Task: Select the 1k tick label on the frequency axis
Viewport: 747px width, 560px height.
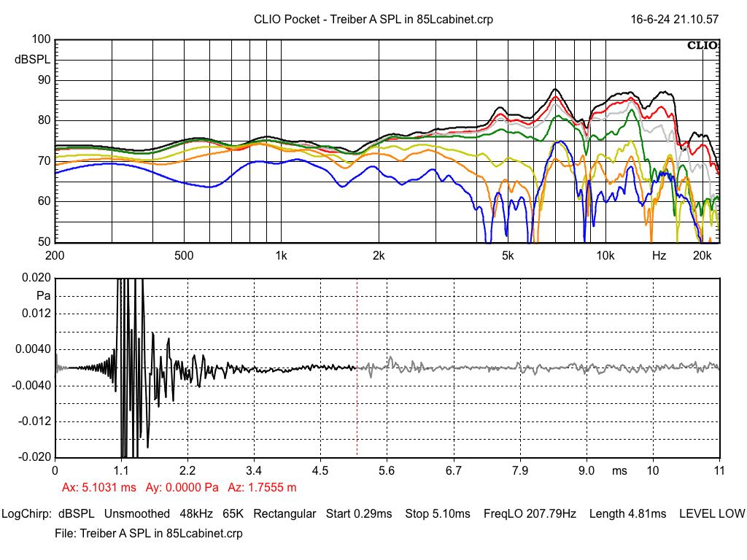Action: [x=281, y=256]
